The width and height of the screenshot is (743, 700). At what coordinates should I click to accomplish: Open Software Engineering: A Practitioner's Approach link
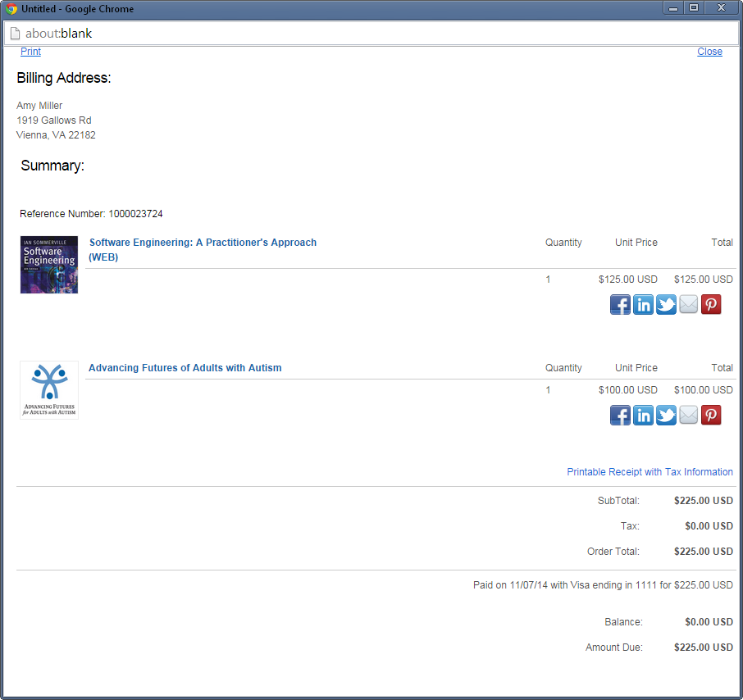(203, 250)
